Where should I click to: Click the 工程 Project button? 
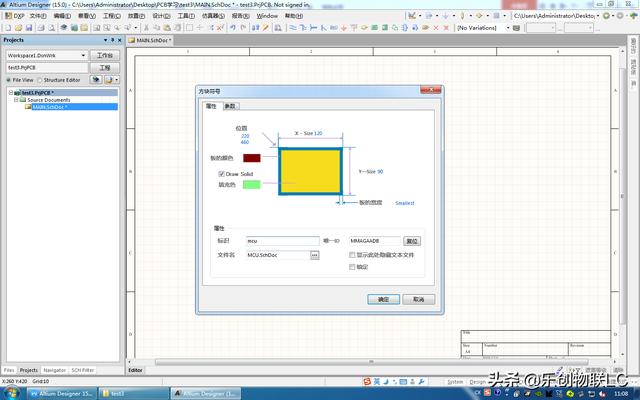104,67
